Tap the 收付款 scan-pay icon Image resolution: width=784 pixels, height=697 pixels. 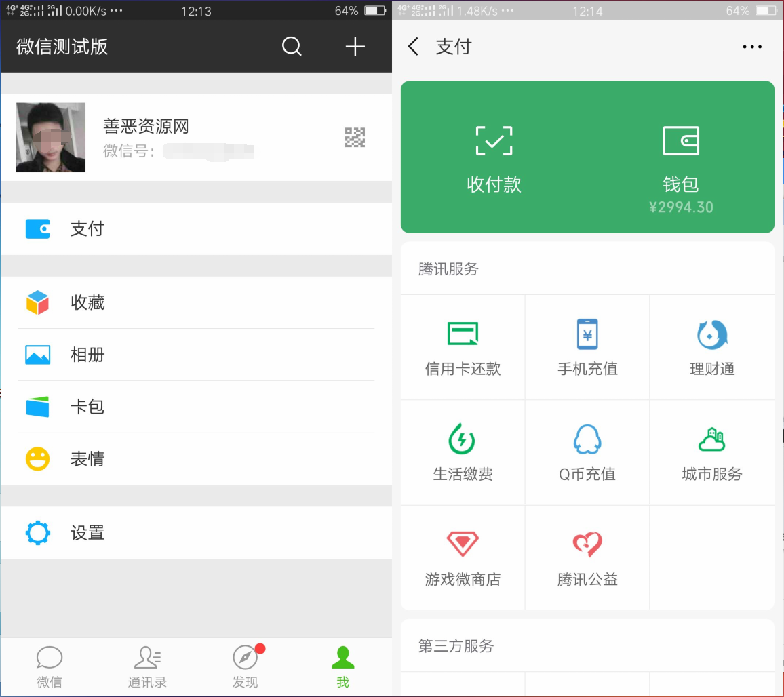[x=494, y=141]
